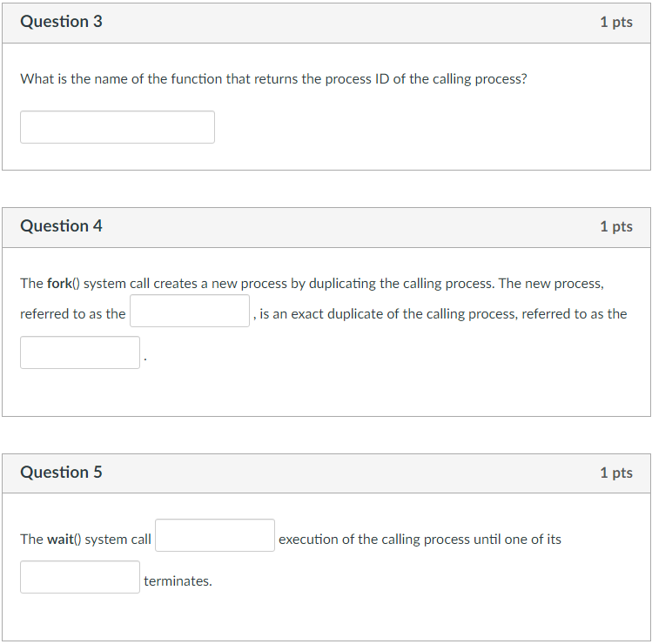The image size is (652, 644).
Task: Click the "system call" text in Question 5
Action: click(x=118, y=540)
